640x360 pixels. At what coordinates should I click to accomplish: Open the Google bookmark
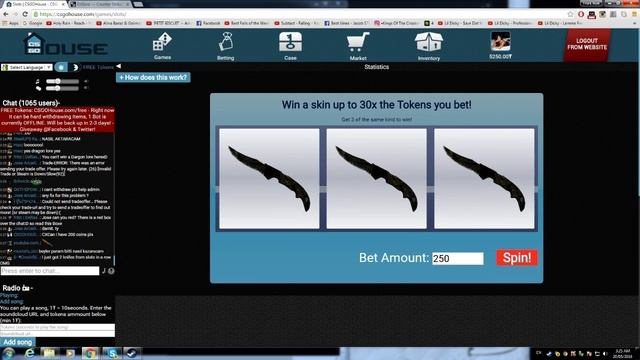point(32,23)
